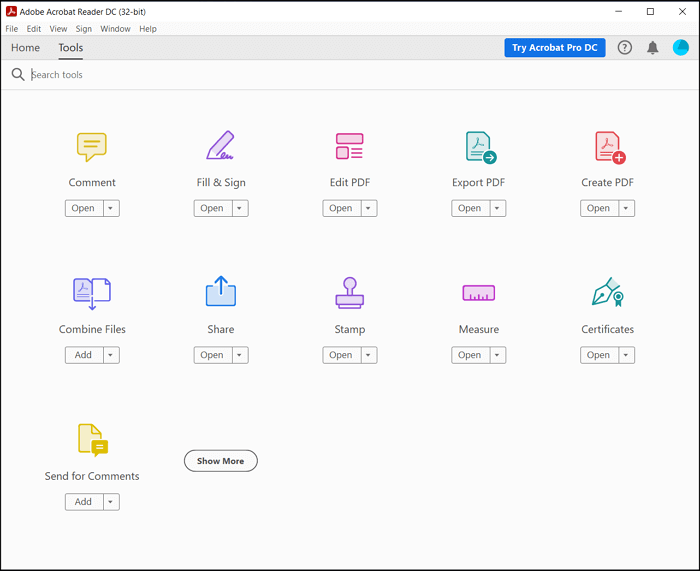The image size is (700, 571).
Task: Switch to the Home tab
Action: pyautogui.click(x=26, y=48)
